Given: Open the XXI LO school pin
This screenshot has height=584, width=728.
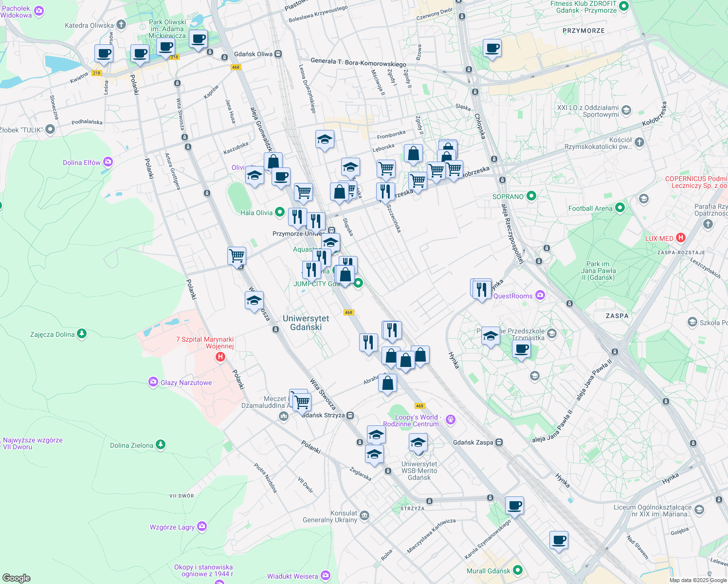Looking at the screenshot, I should point(626,110).
